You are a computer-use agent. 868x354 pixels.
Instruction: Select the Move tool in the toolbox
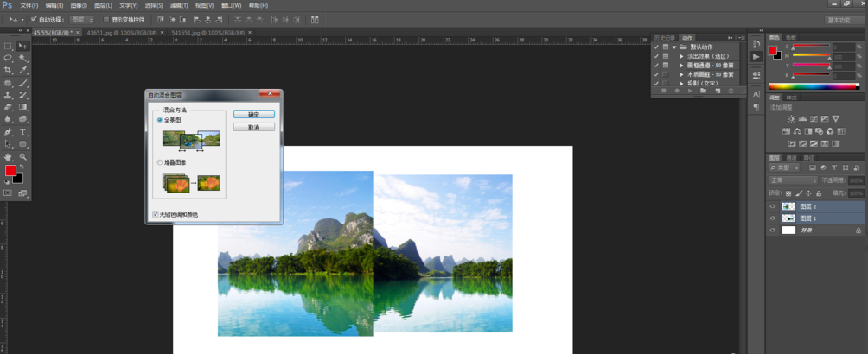23,46
